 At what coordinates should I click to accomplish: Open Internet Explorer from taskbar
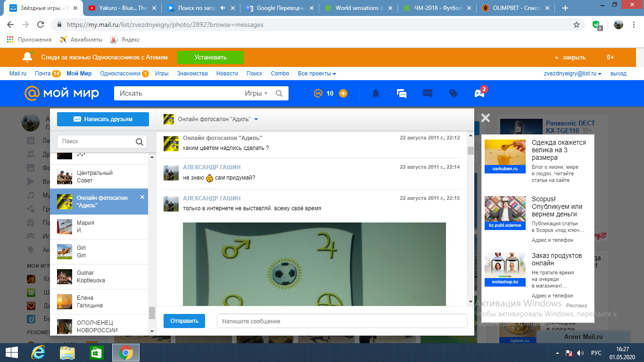(38, 353)
